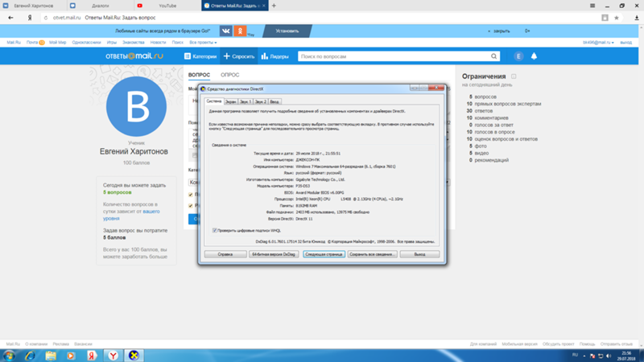Image resolution: width=644 pixels, height=362 pixels.
Task: Click Спросить in the site header
Action: (x=239, y=56)
